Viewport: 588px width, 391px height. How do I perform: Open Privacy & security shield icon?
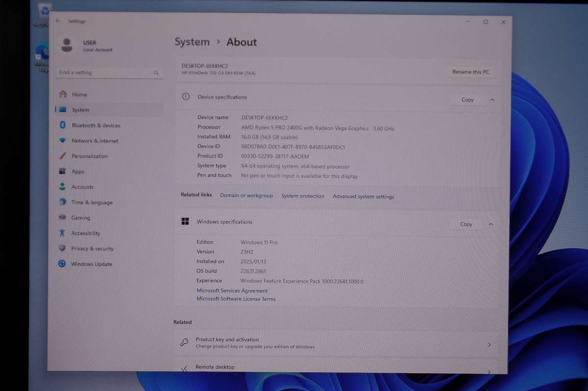click(62, 248)
